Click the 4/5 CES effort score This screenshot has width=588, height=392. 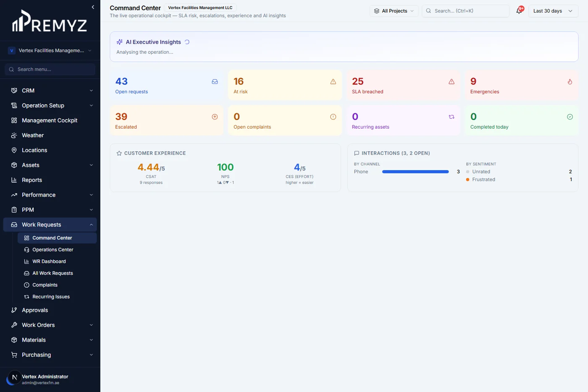pos(299,168)
